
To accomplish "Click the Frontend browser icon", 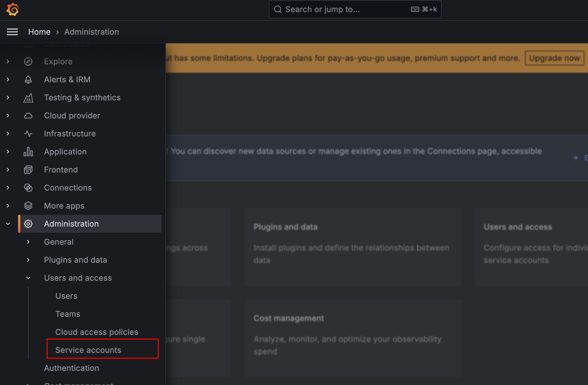I will tap(28, 170).
